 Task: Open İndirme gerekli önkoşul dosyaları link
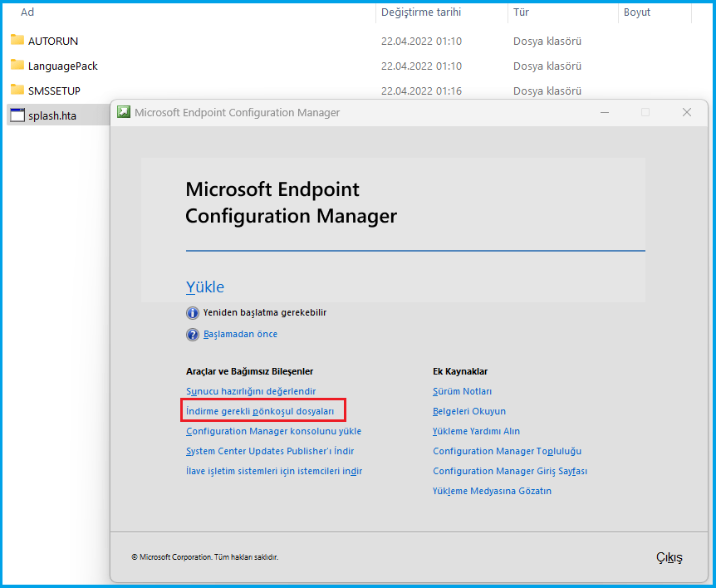point(260,411)
